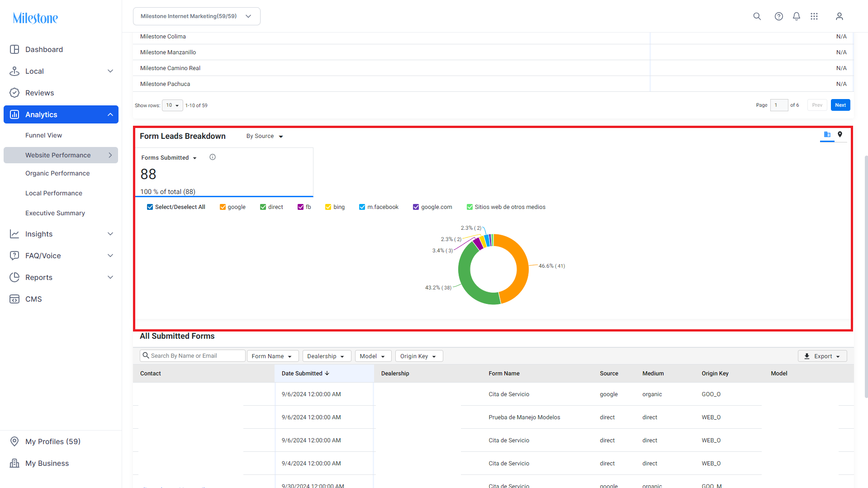Switch to the location pin view icon
868x488 pixels.
pos(840,134)
